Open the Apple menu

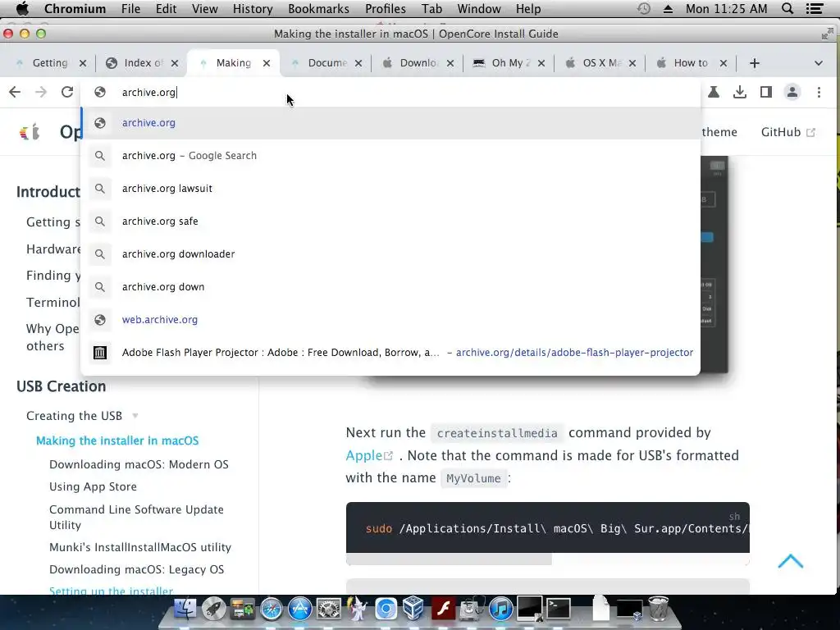pyautogui.click(x=22, y=8)
